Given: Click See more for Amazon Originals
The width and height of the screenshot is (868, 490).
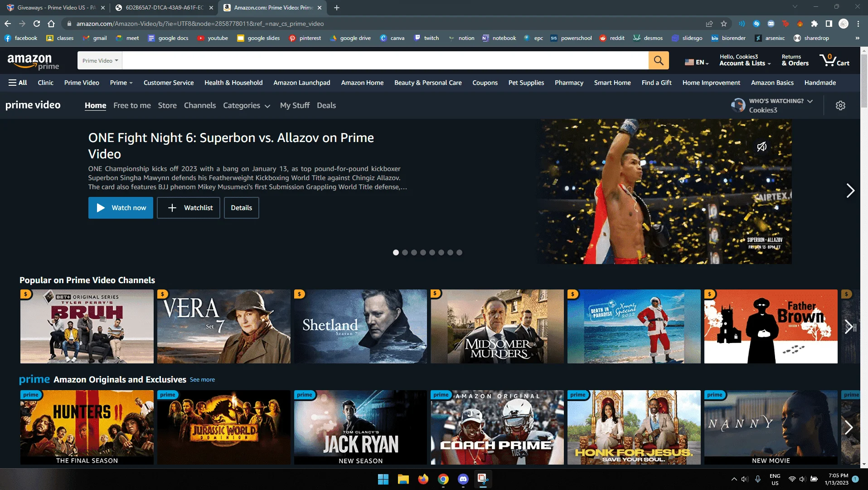Looking at the screenshot, I should [x=202, y=380].
